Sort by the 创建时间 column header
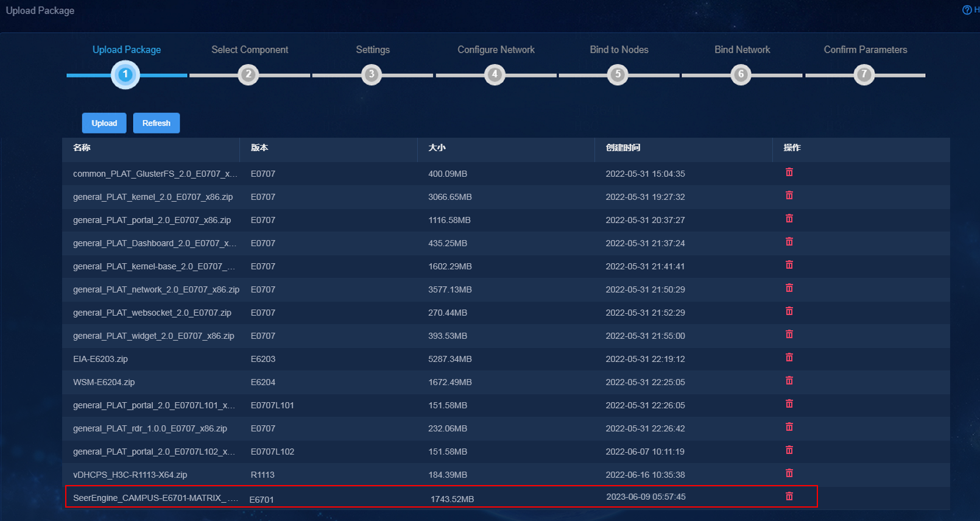This screenshot has height=521, width=980. pos(623,147)
